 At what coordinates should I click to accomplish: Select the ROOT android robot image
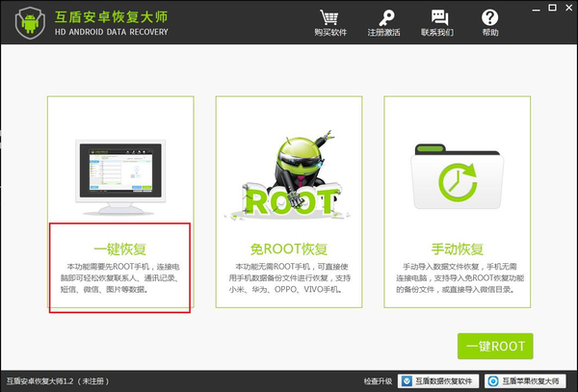coord(289,175)
